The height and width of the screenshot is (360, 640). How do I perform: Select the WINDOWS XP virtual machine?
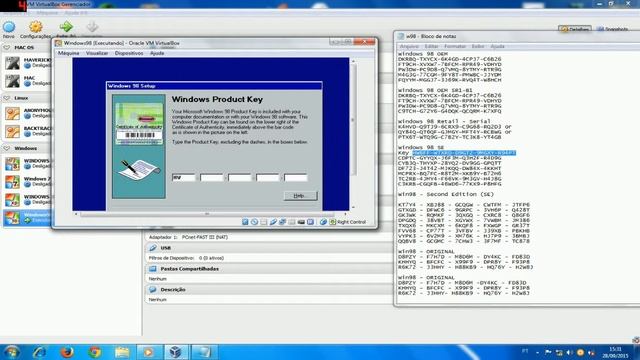click(28, 200)
